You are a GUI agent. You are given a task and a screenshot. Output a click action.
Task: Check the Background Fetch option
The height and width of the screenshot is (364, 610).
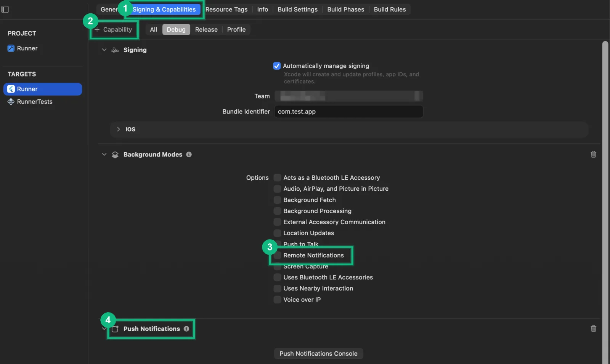278,200
